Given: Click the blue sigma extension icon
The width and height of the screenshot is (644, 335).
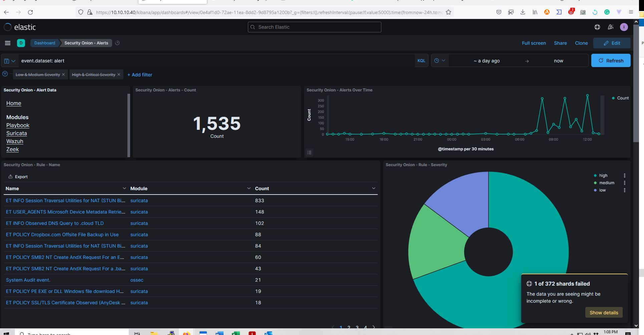Looking at the screenshot, I should (559, 12).
